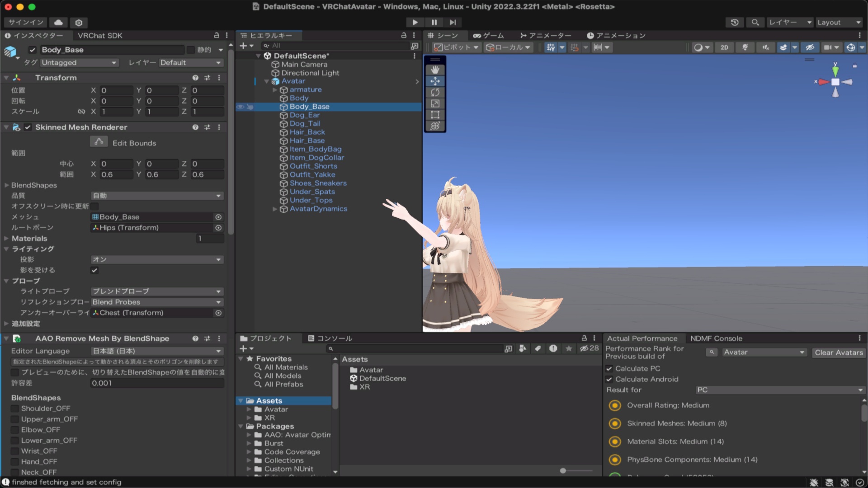The width and height of the screenshot is (868, 488).
Task: Expand armature in Hierarchy
Action: pos(274,90)
